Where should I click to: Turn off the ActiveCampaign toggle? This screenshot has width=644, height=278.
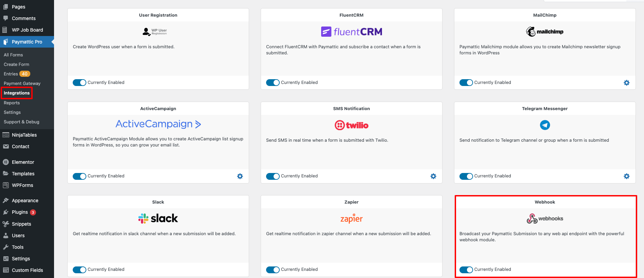coord(80,176)
